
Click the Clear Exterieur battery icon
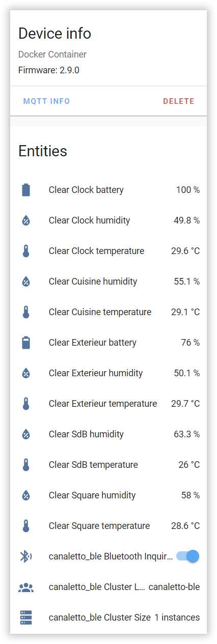click(26, 343)
